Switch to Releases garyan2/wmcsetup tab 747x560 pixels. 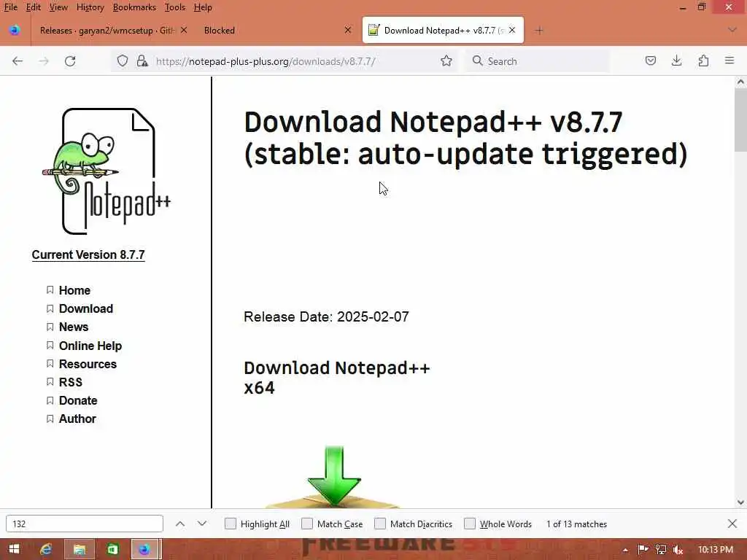click(107, 31)
